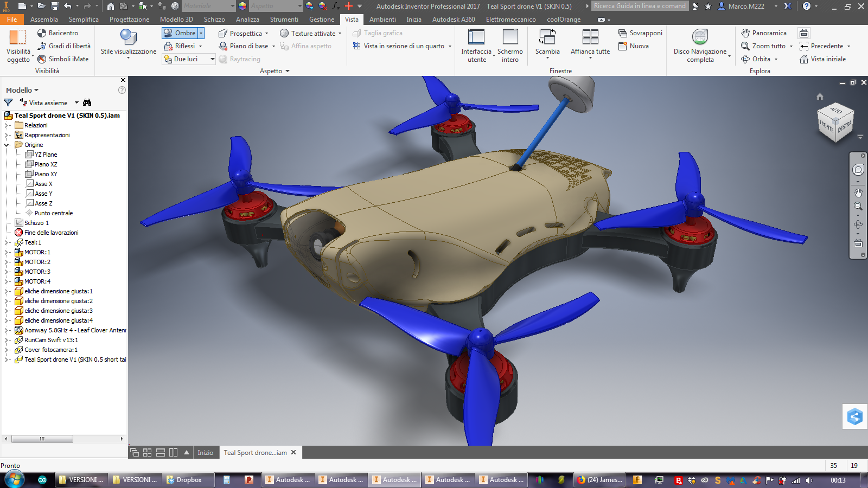Click the Zoom tutto tool
Viewport: 868px width, 488px height.
[x=763, y=46]
